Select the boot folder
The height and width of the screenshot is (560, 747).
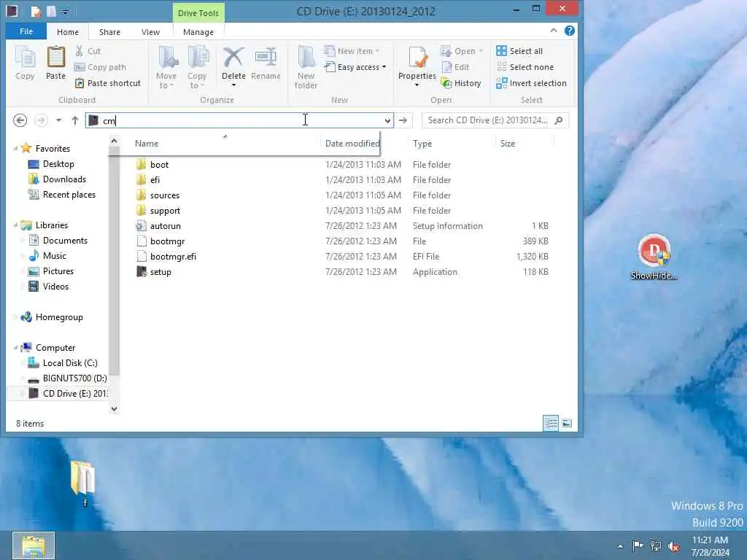[x=159, y=164]
